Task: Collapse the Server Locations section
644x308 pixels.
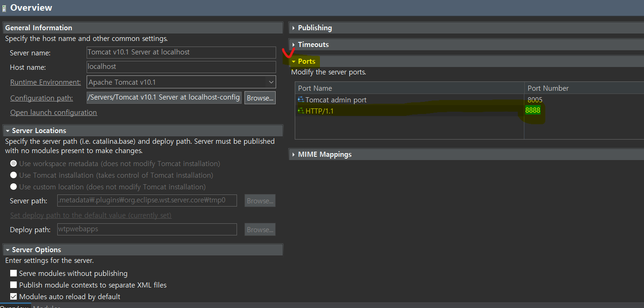Action: click(7, 131)
